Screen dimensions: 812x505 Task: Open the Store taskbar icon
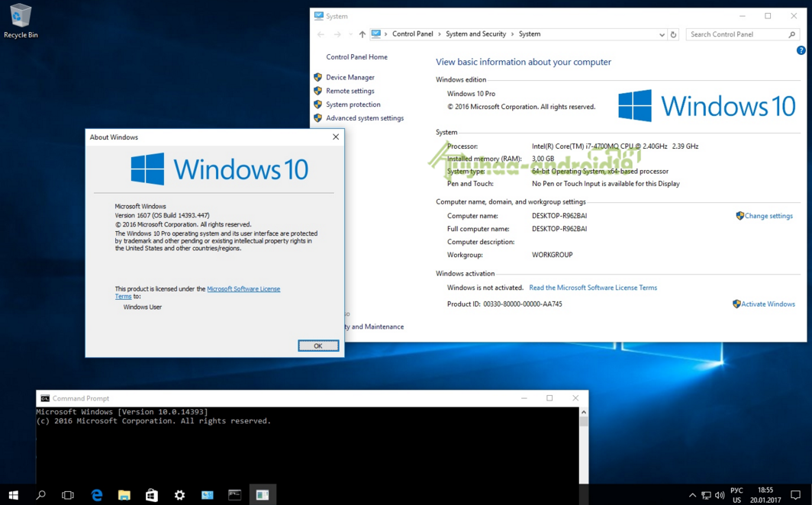tap(152, 495)
